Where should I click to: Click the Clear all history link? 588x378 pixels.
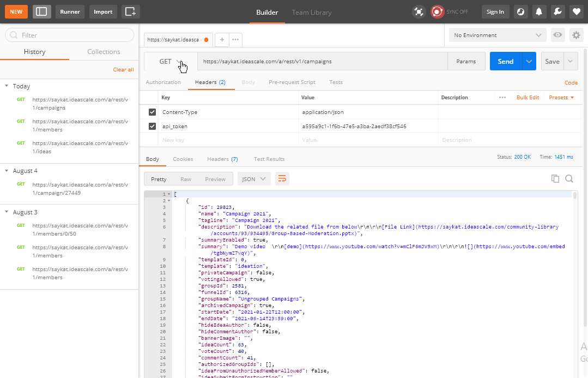click(123, 70)
